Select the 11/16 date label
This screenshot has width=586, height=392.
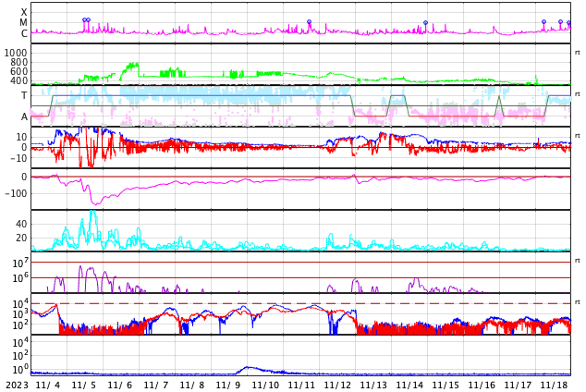482,385
